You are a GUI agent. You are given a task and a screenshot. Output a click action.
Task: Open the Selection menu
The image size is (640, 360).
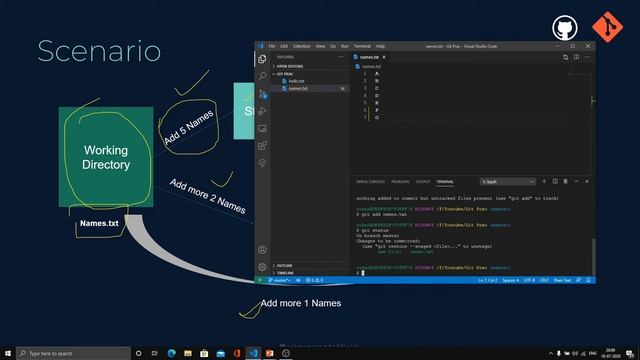click(x=302, y=46)
